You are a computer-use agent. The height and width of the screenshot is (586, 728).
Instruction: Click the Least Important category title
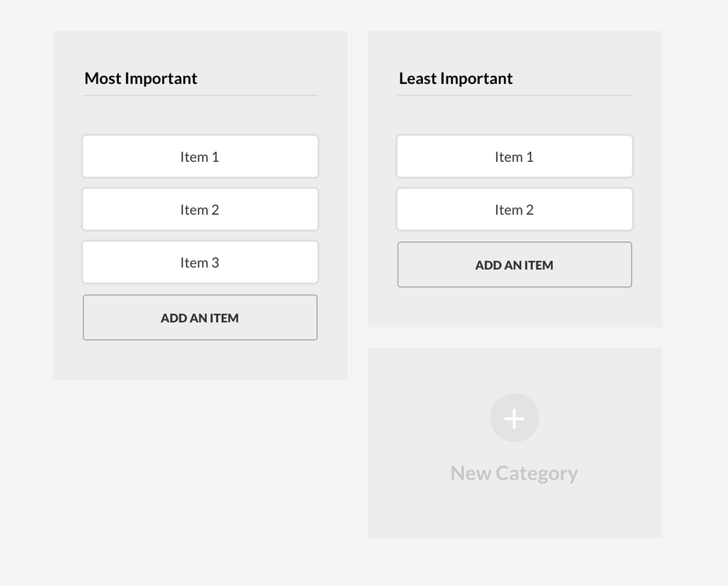point(455,79)
